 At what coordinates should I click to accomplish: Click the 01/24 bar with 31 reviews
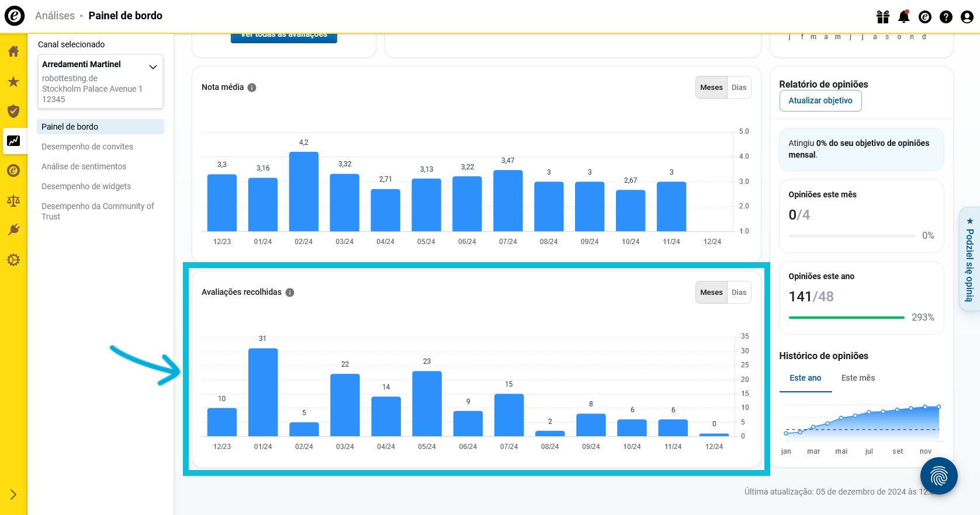click(263, 392)
